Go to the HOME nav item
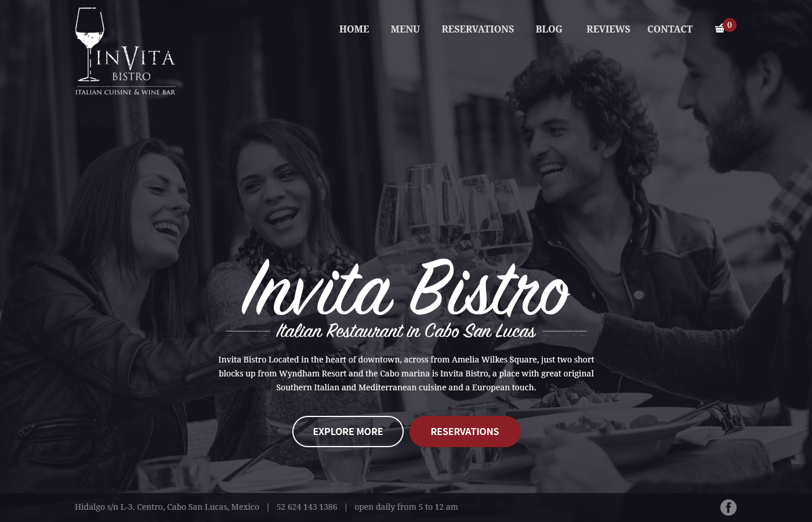The image size is (812, 522). pos(354,29)
